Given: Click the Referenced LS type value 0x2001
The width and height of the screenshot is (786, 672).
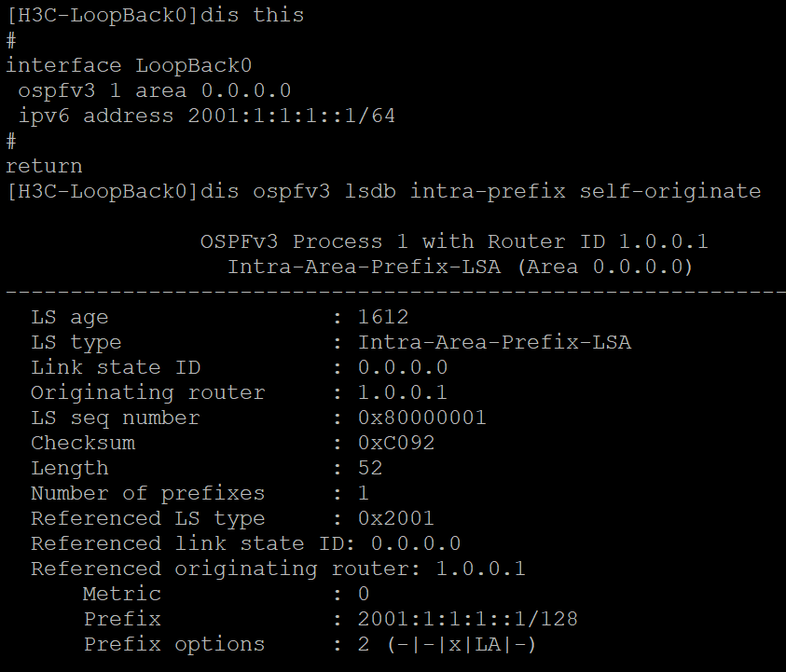Looking at the screenshot, I should point(396,518).
